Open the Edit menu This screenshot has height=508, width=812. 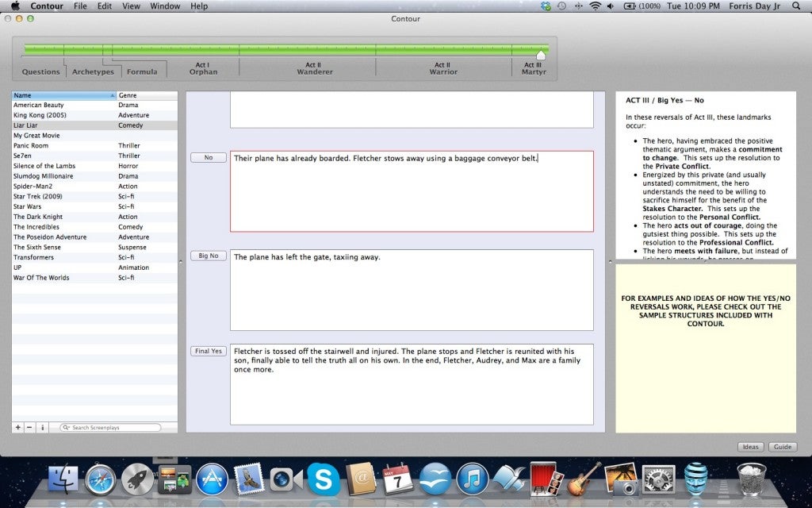105,6
